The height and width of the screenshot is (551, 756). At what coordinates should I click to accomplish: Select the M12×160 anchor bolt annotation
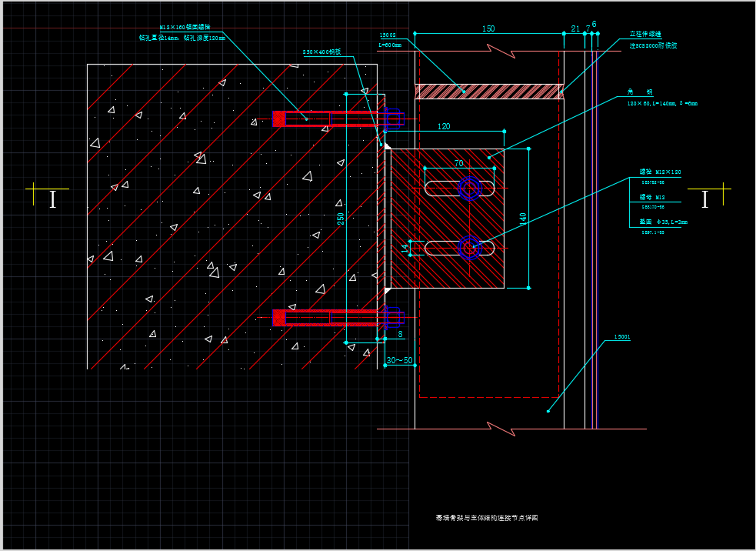(x=185, y=27)
